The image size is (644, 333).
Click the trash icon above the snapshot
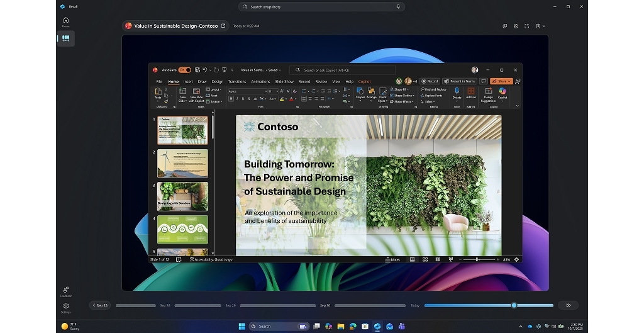coord(538,26)
